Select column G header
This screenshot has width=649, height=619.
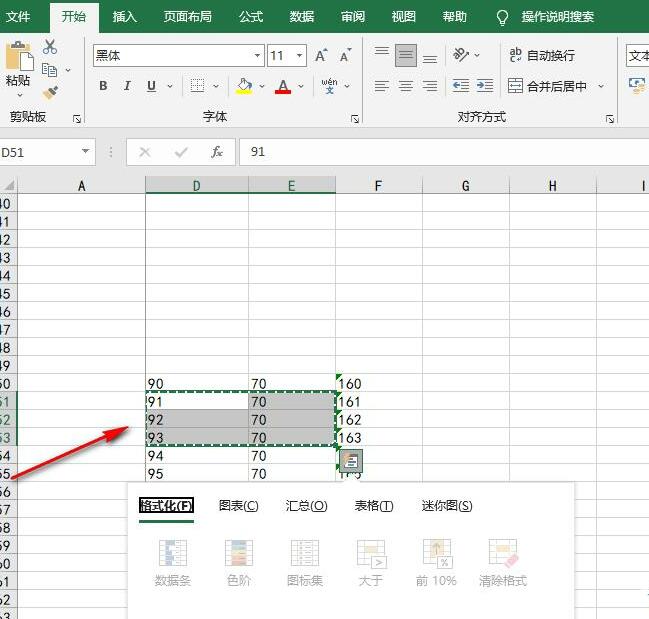(x=466, y=186)
